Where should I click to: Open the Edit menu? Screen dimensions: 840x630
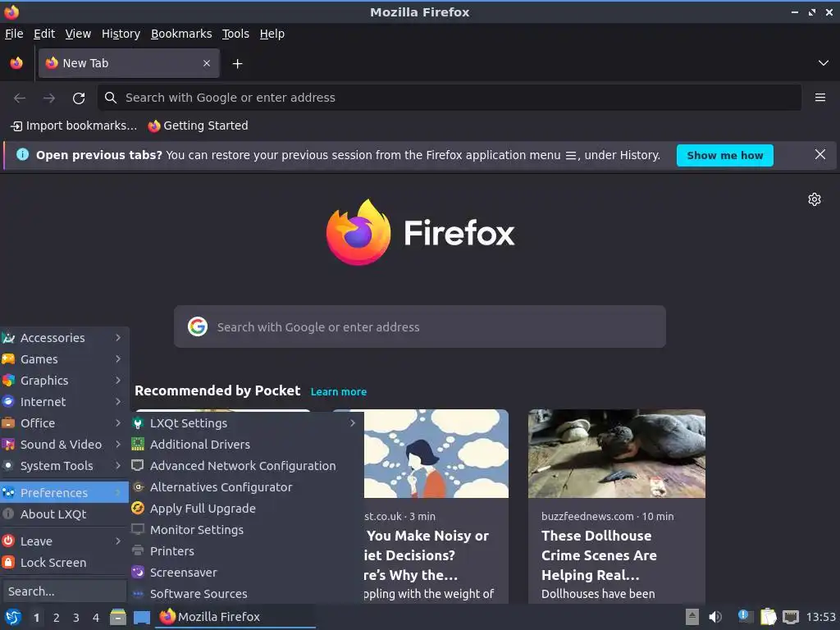(x=44, y=34)
